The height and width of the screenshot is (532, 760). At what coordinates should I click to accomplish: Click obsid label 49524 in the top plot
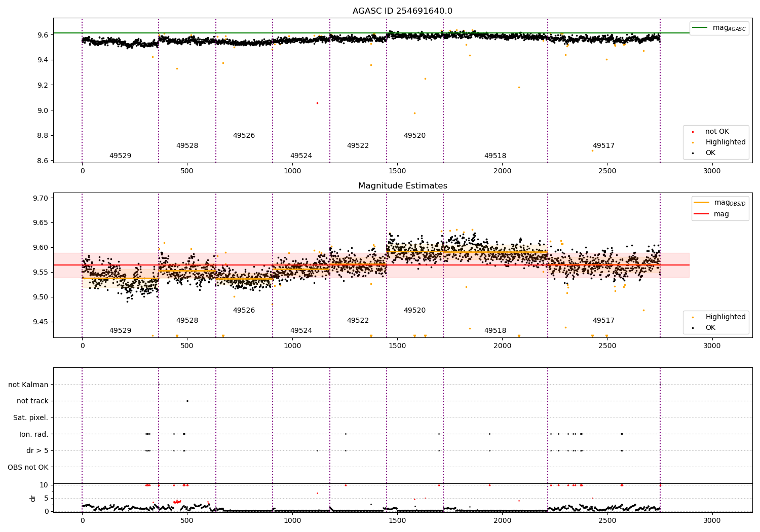click(301, 156)
